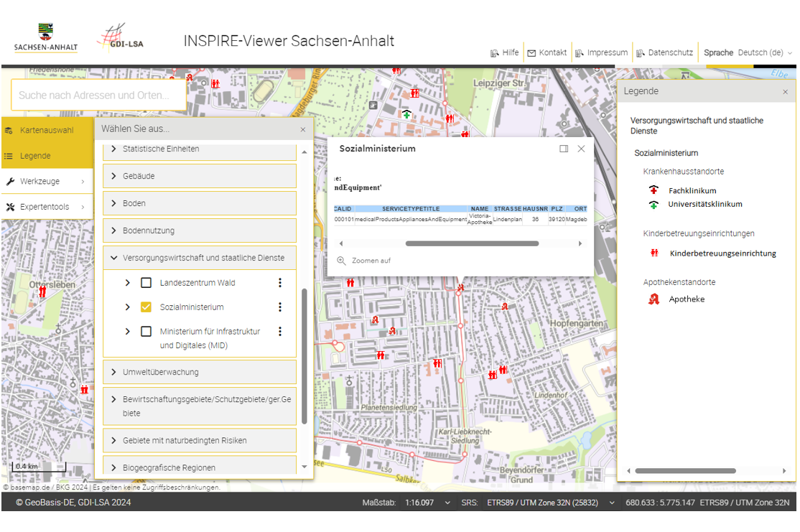
Task: Click the address search input field
Action: click(98, 95)
